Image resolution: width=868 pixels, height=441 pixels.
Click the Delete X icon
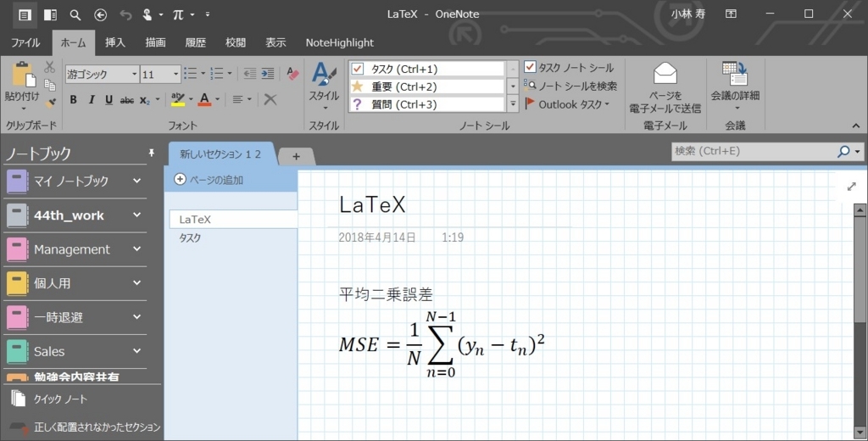270,100
